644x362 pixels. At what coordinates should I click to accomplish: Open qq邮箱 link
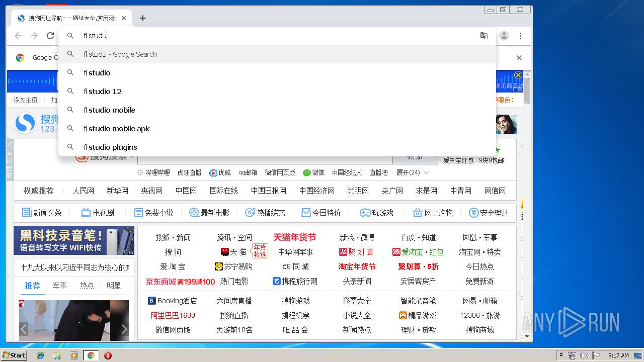(x=248, y=172)
